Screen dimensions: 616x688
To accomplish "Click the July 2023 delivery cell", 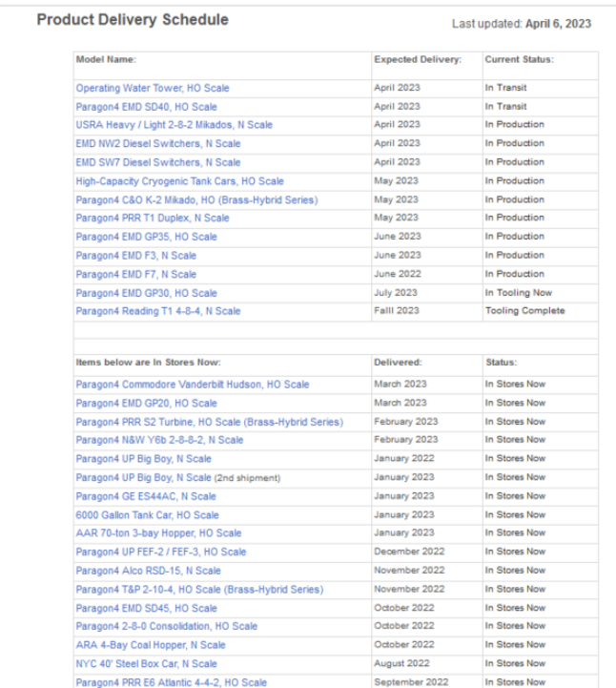I will tap(396, 293).
